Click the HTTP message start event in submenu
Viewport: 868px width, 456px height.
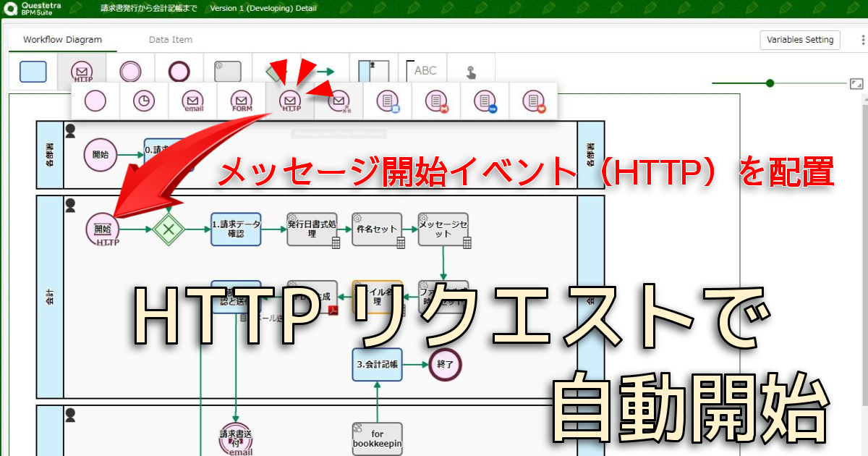tap(290, 101)
